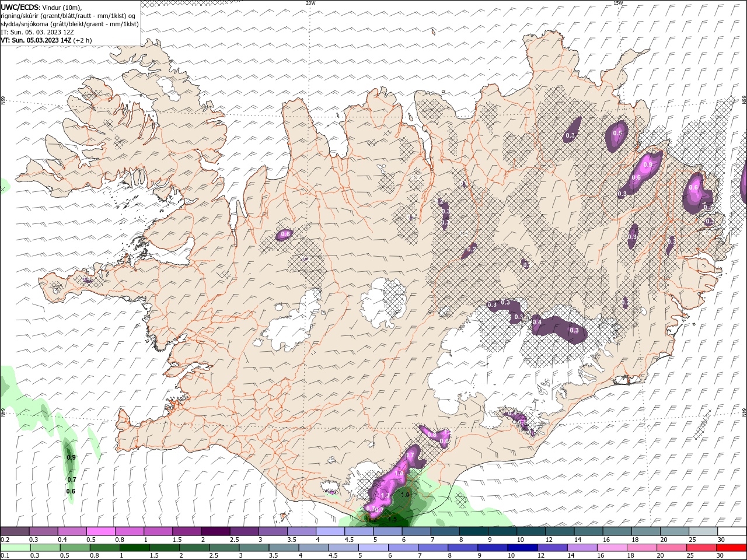Click the white Hofsjökull glacier in central Iceland
This screenshot has height=560, width=747.
pyautogui.click(x=383, y=302)
